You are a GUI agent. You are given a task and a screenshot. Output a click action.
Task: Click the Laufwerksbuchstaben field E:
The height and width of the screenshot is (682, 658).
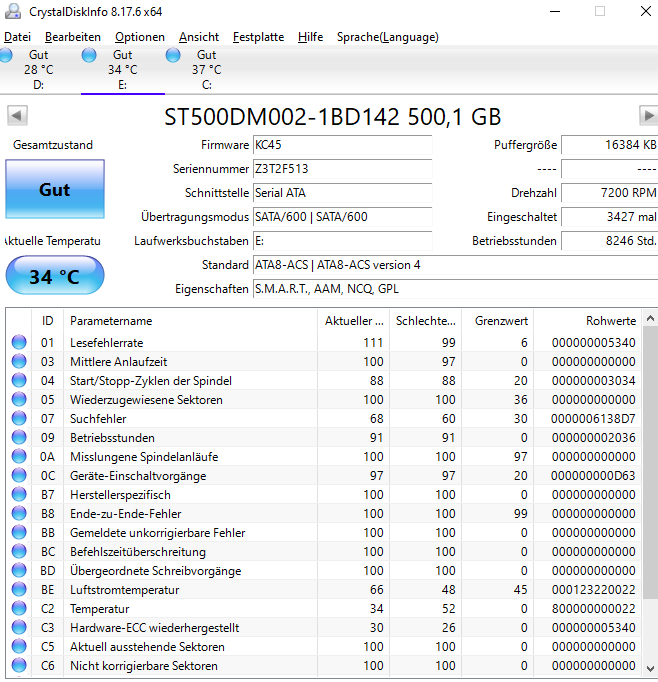pyautogui.click(x=343, y=241)
